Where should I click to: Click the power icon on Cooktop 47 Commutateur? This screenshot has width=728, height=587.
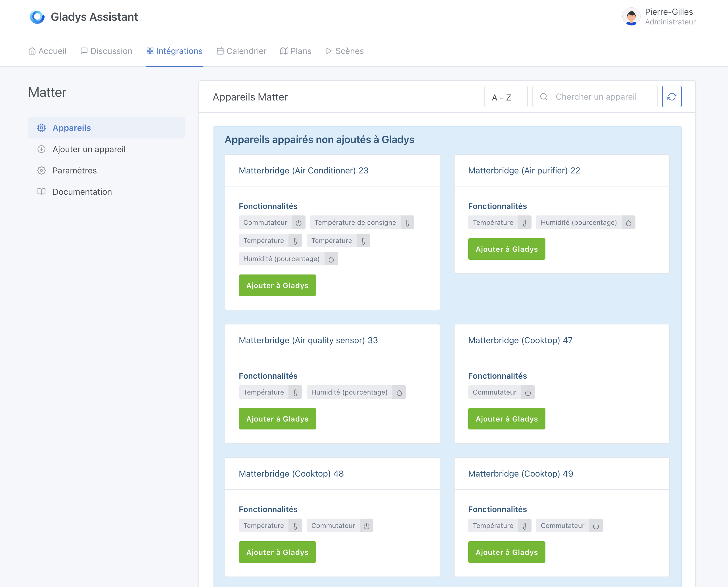pyautogui.click(x=528, y=392)
